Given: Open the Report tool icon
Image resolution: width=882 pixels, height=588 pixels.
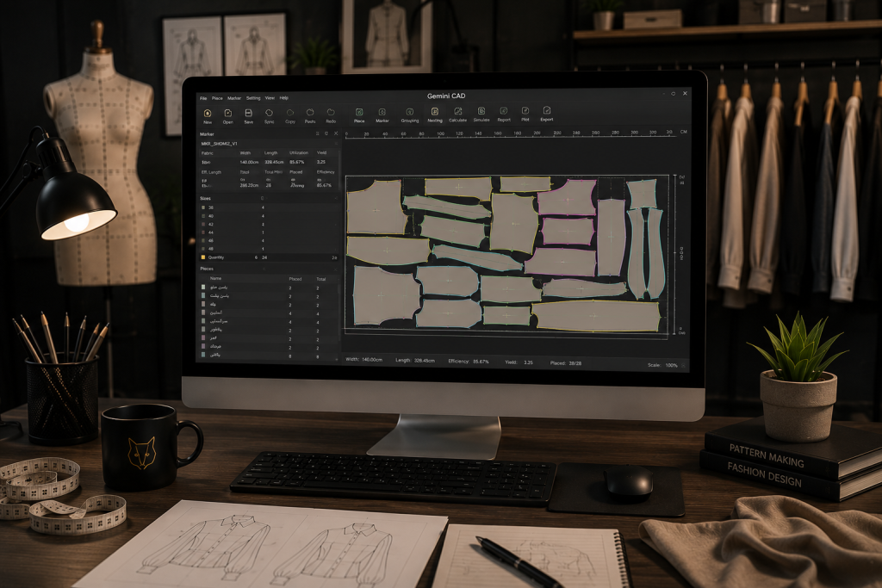Looking at the screenshot, I should pyautogui.click(x=503, y=111).
